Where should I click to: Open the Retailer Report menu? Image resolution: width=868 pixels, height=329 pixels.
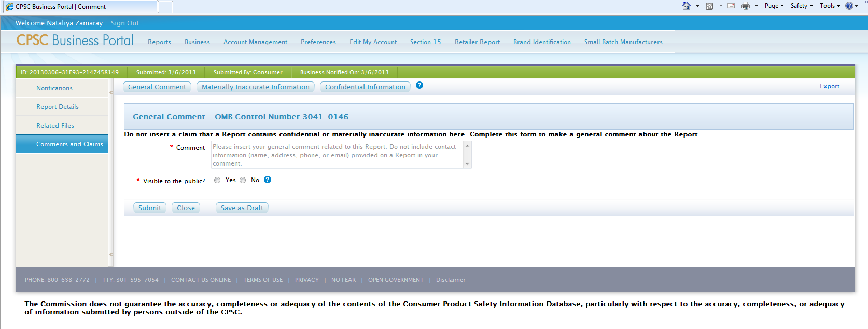[477, 42]
